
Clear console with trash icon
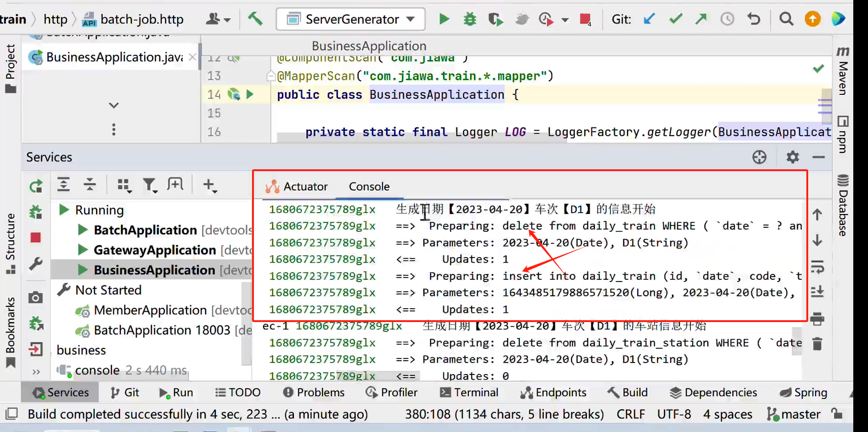click(x=817, y=344)
